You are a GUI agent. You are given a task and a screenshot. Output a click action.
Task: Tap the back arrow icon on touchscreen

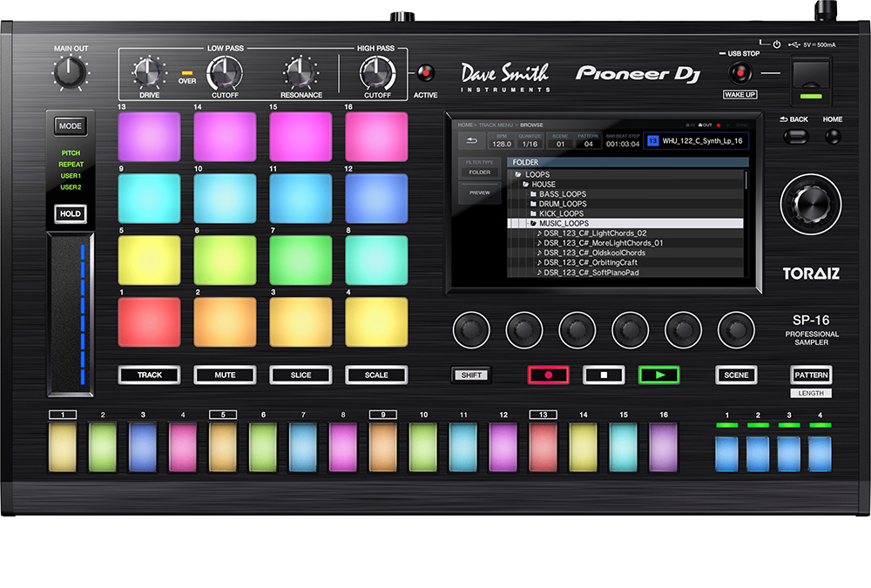tap(472, 141)
